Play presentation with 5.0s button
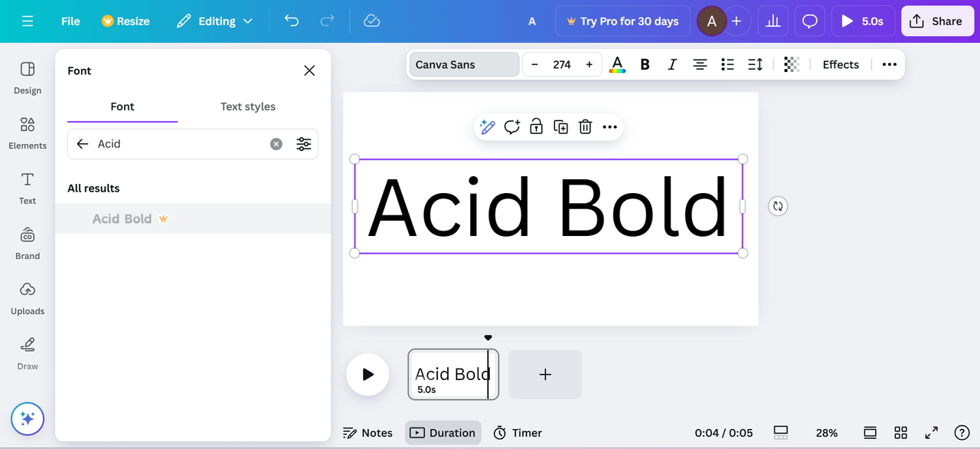Image resolution: width=980 pixels, height=449 pixels. (863, 21)
